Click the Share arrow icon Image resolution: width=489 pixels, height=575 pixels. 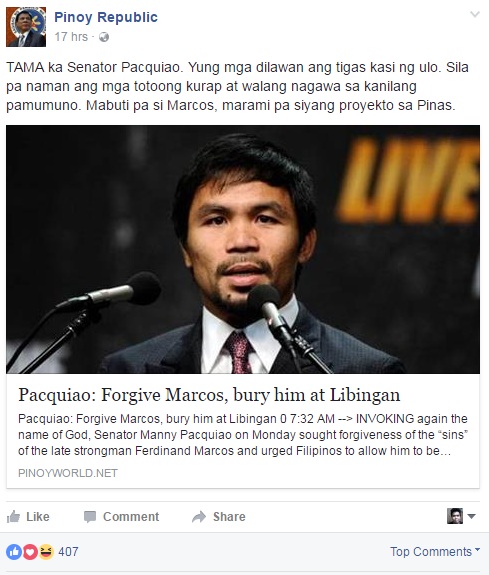click(199, 517)
